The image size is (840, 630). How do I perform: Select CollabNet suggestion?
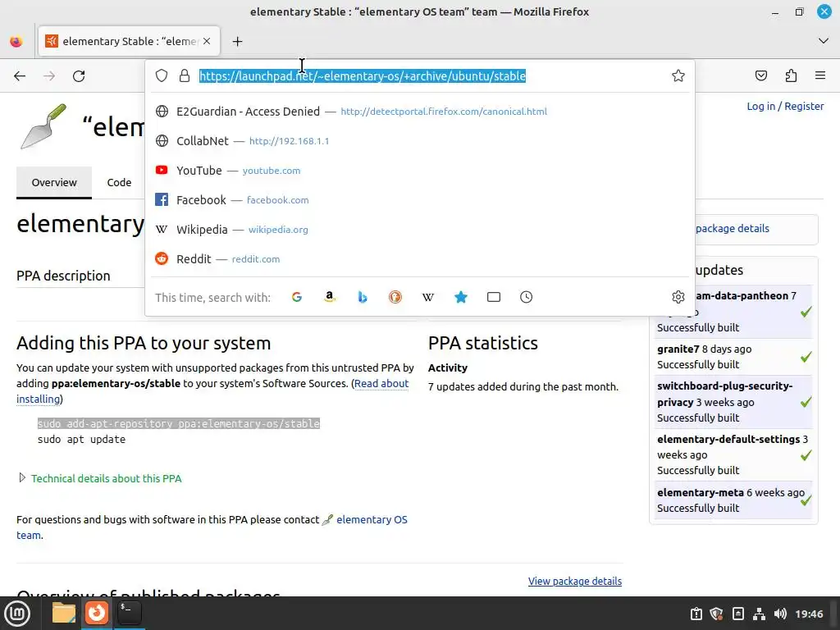[420, 141]
